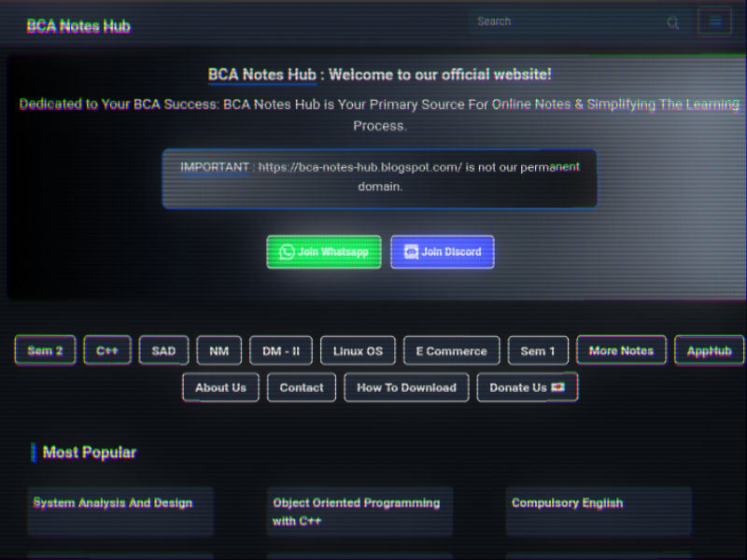Viewport: 747px width, 560px height.
Task: Click the Donate Us button
Action: tap(528, 387)
